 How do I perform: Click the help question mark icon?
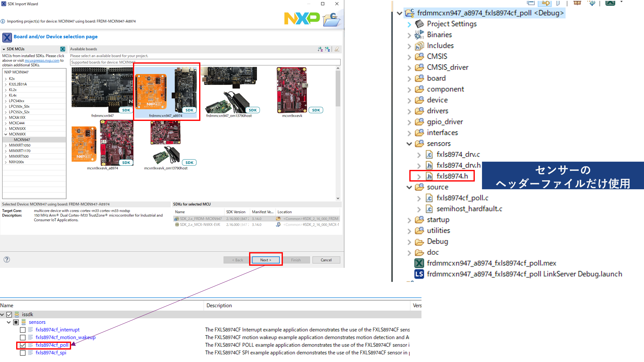7,260
